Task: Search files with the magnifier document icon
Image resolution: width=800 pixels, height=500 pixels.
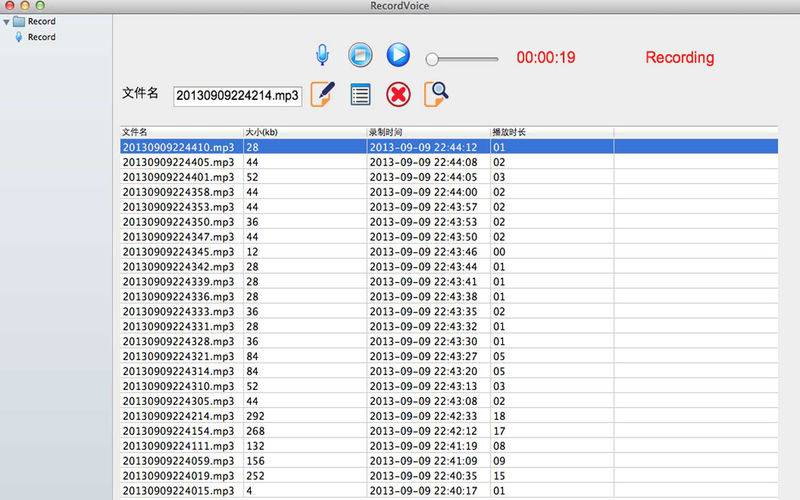Action: point(436,94)
